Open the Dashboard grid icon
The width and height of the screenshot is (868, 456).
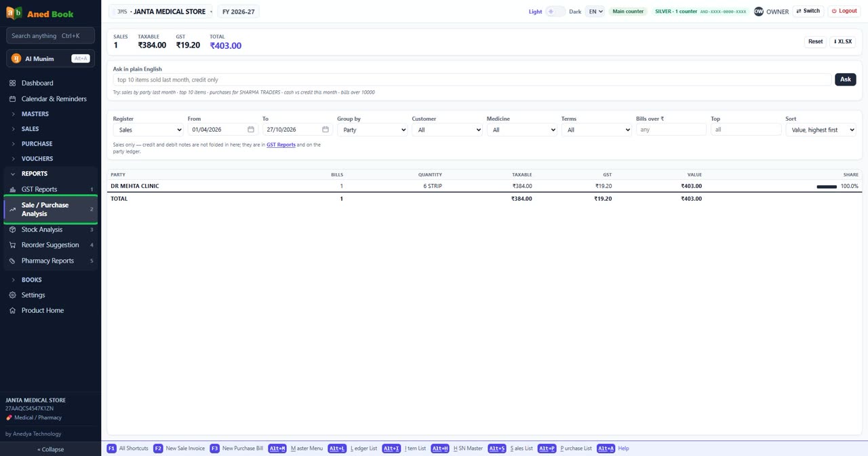[x=12, y=83]
